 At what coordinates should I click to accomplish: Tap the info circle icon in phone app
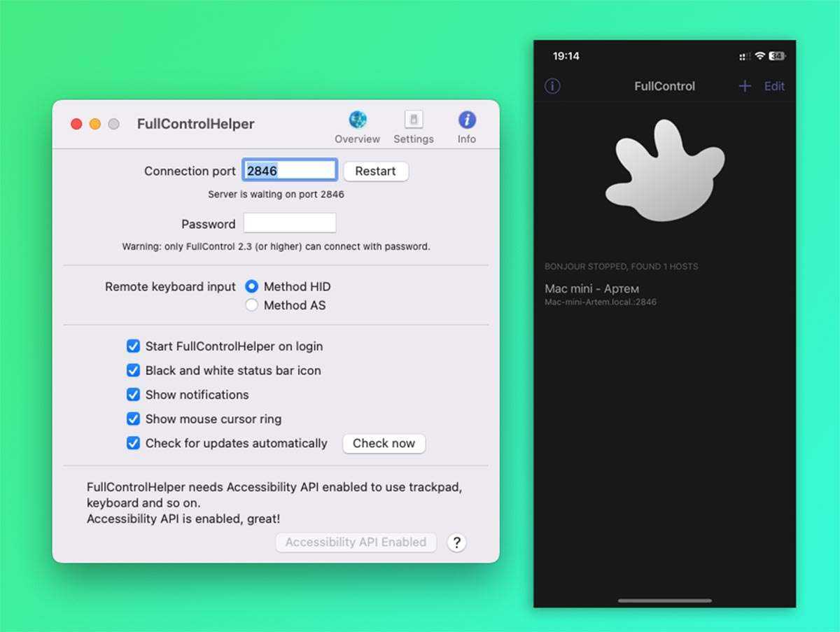tap(552, 86)
